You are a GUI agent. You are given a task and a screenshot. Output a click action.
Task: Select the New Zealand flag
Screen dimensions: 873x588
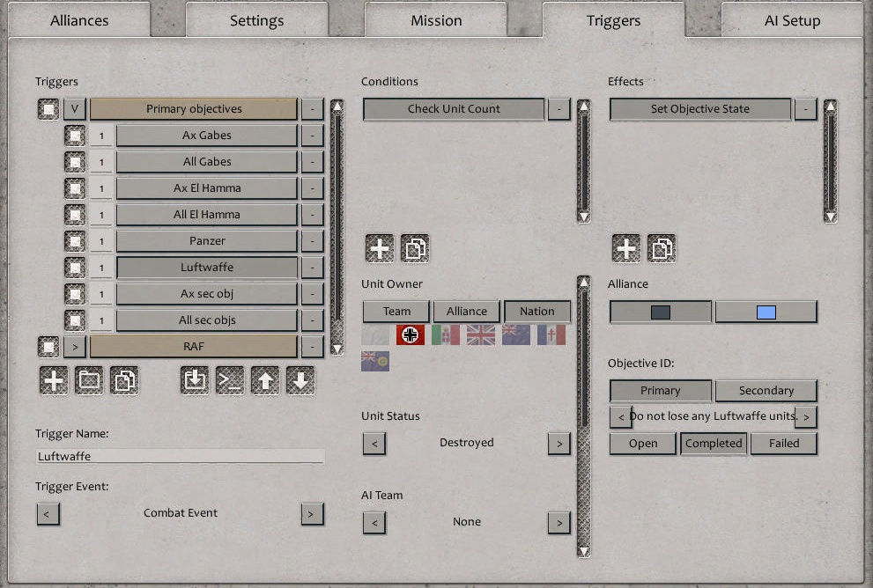516,334
